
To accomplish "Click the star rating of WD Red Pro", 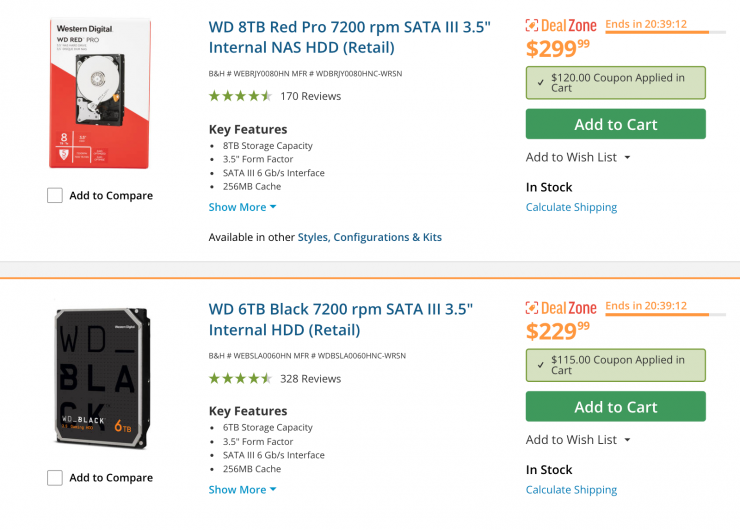I will coord(240,96).
